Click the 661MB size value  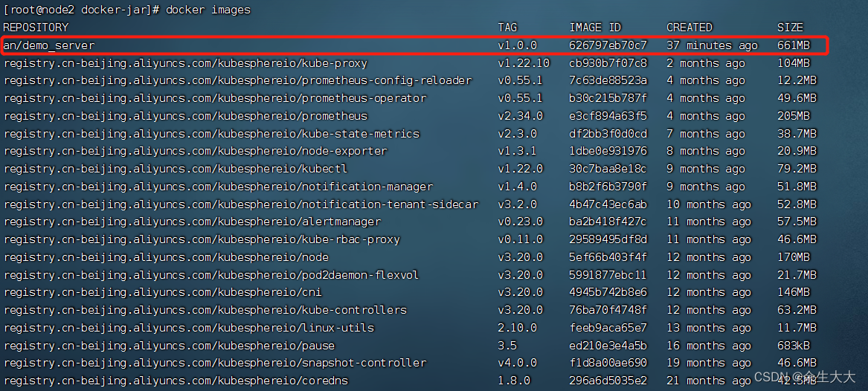(x=794, y=45)
